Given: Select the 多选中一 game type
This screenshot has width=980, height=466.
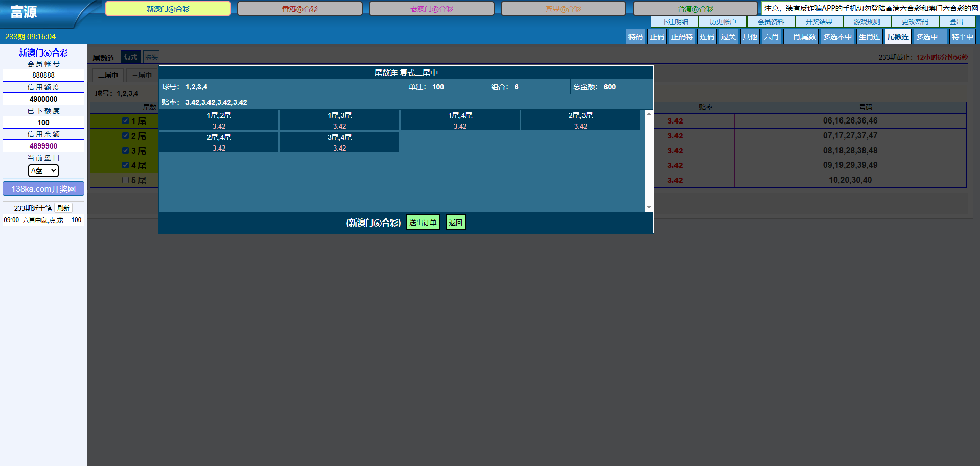Looking at the screenshot, I should 930,37.
